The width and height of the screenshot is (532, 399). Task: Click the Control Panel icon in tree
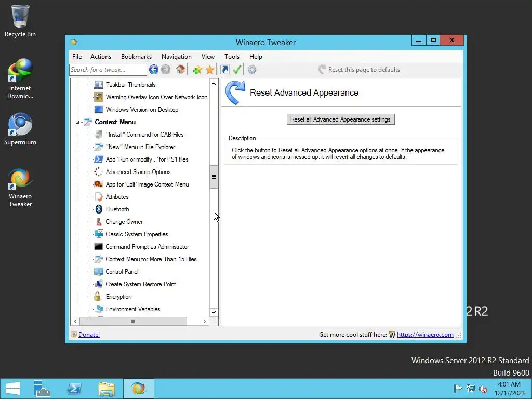[99, 272]
